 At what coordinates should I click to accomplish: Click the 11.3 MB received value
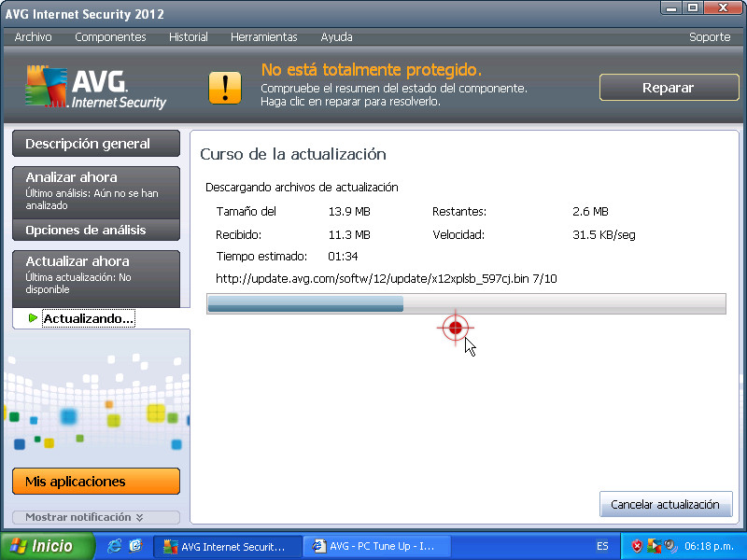[x=349, y=235]
